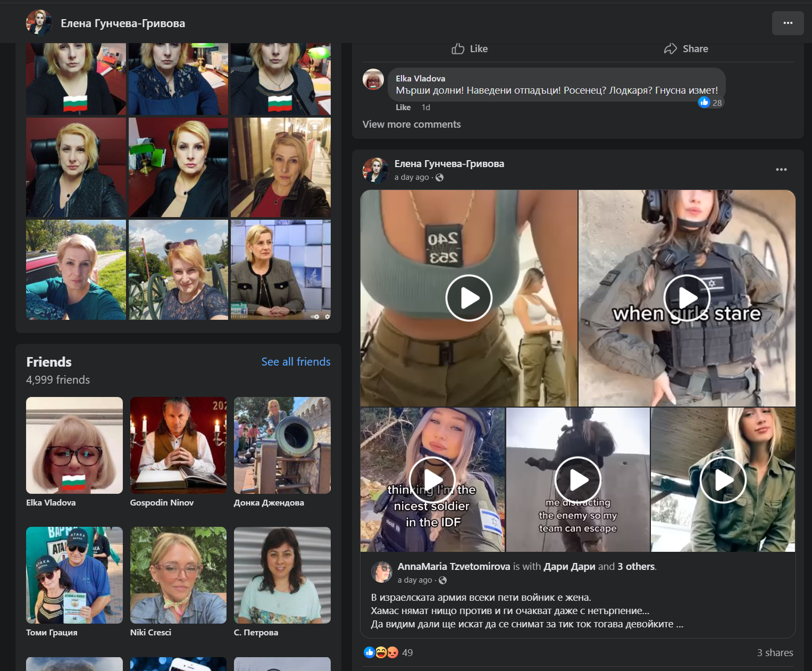Click Елена Гунчева-Гривова name in top header

coord(123,23)
